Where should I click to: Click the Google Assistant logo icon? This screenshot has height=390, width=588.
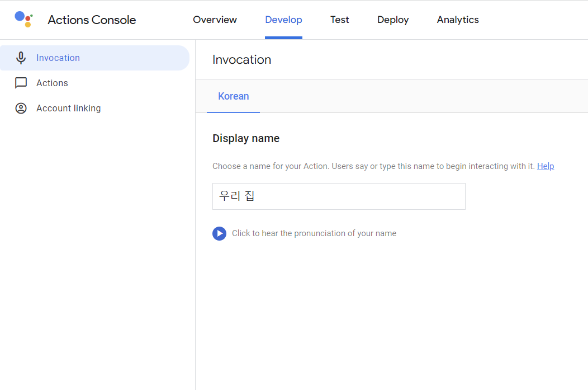click(x=23, y=19)
